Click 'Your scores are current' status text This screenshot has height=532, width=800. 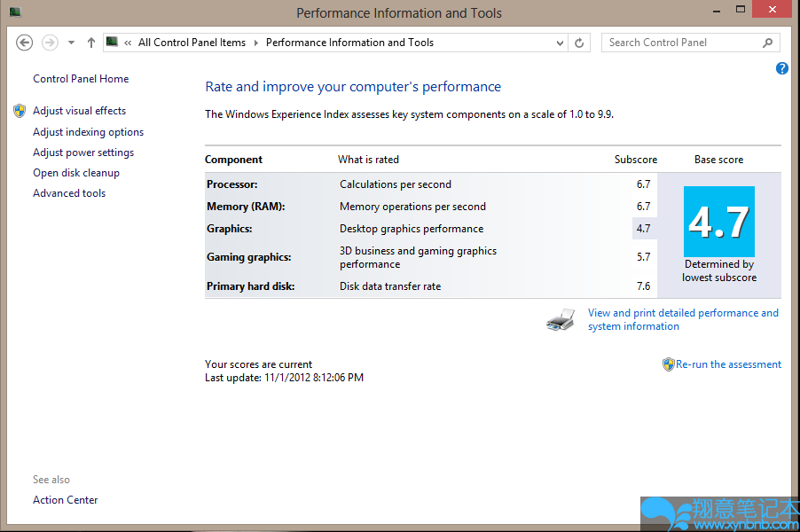(258, 364)
